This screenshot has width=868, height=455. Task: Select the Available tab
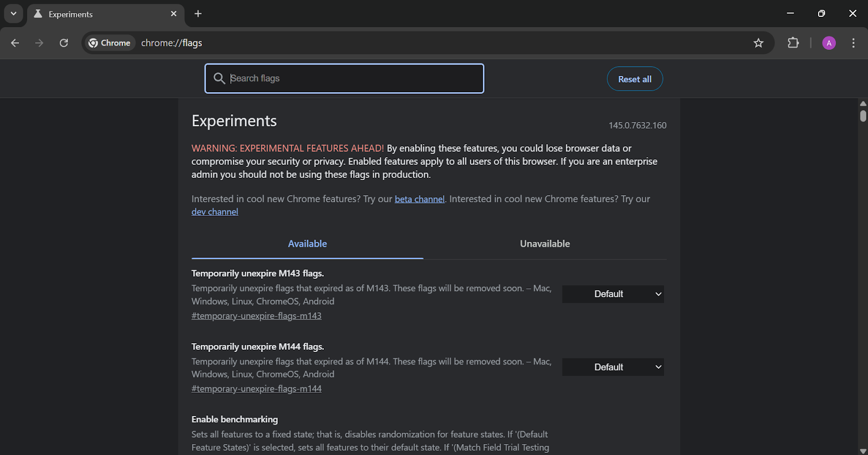coord(307,244)
